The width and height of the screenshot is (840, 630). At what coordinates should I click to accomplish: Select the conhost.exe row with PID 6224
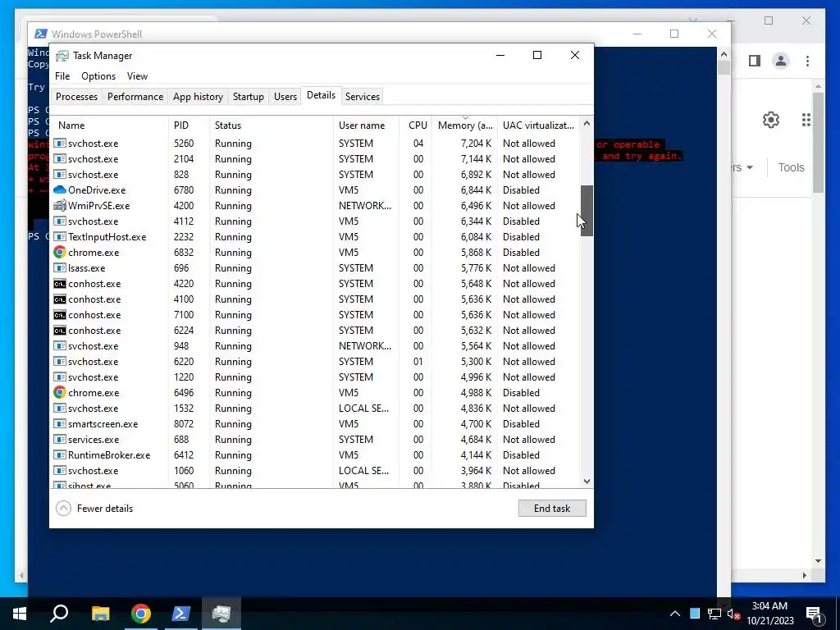[x=316, y=331]
